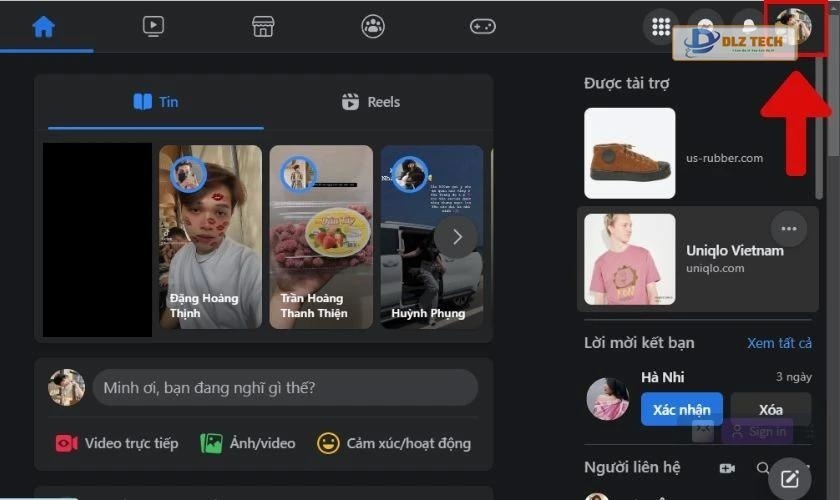
Task: Click the 'bạn đang nghĩ gì thế' post box
Action: [285, 387]
